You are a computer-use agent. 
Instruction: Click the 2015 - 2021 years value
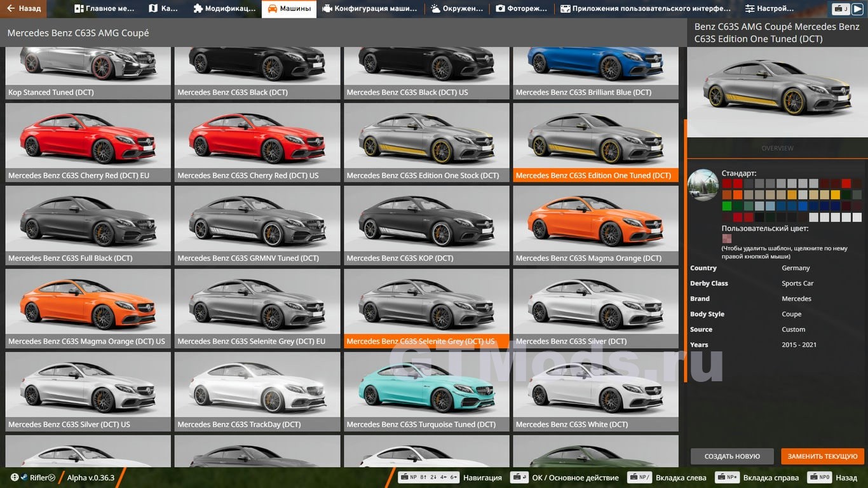pyautogui.click(x=799, y=344)
